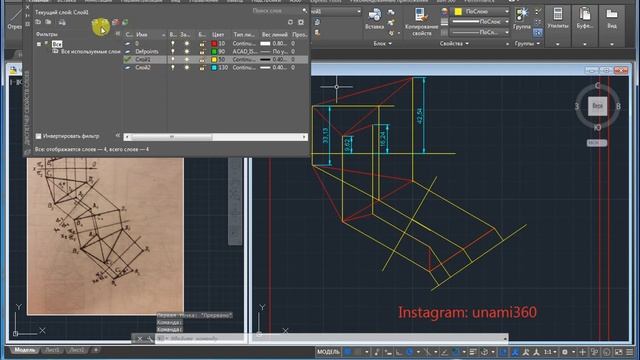The height and width of the screenshot is (360, 640).
Task: Toggle on/off bulb for Слой2
Action: (173, 67)
